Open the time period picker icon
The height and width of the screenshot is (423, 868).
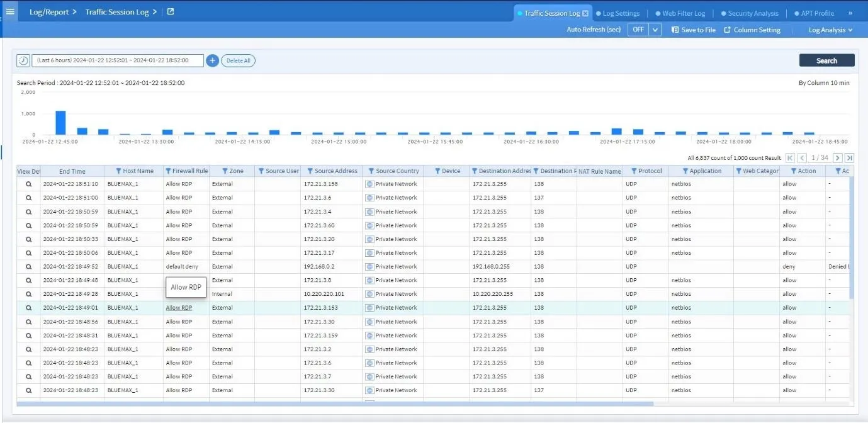(x=23, y=60)
